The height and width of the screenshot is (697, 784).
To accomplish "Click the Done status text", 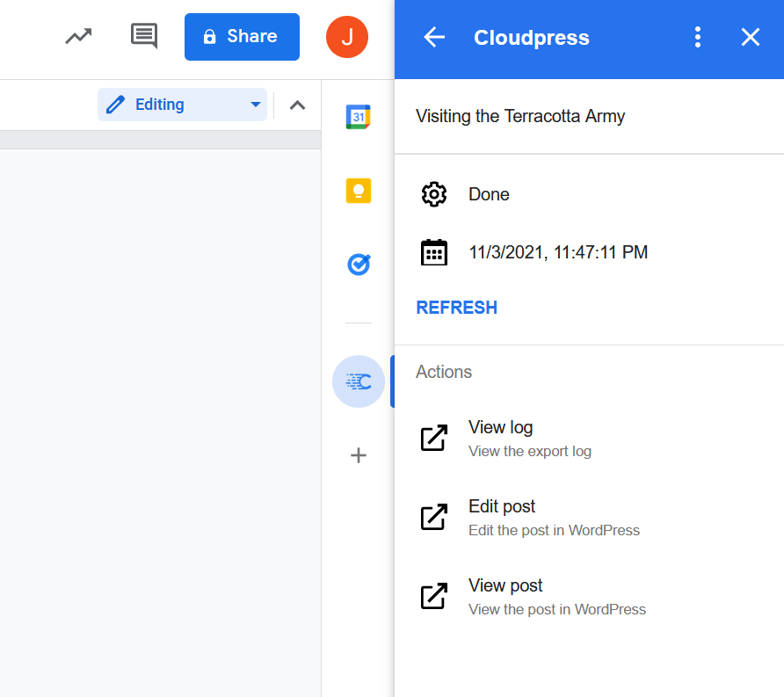I will [x=489, y=194].
